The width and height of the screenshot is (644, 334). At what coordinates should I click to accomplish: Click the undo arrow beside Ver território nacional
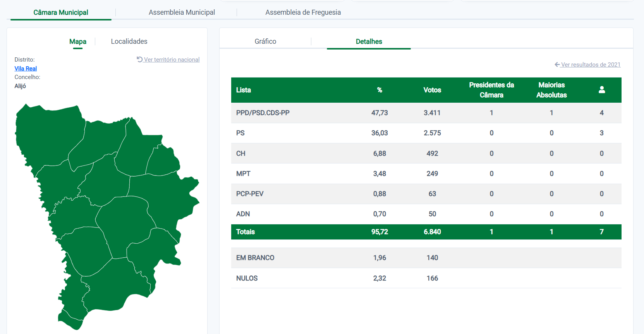tap(139, 59)
